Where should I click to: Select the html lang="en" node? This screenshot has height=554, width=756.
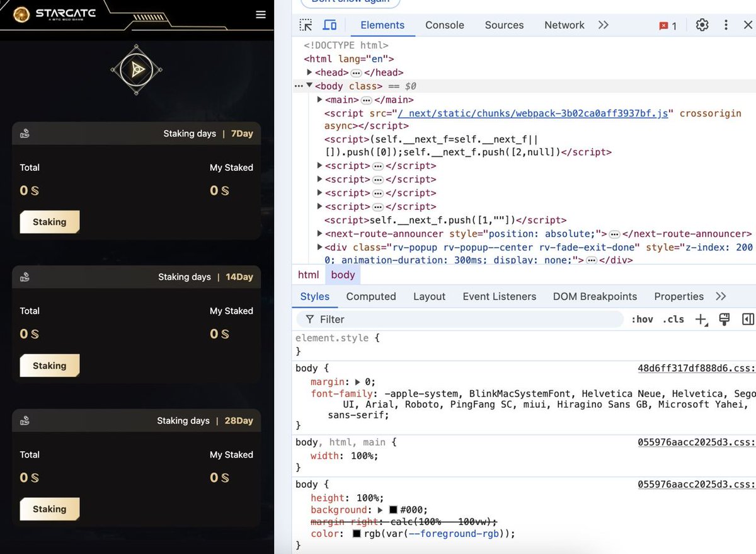click(348, 59)
